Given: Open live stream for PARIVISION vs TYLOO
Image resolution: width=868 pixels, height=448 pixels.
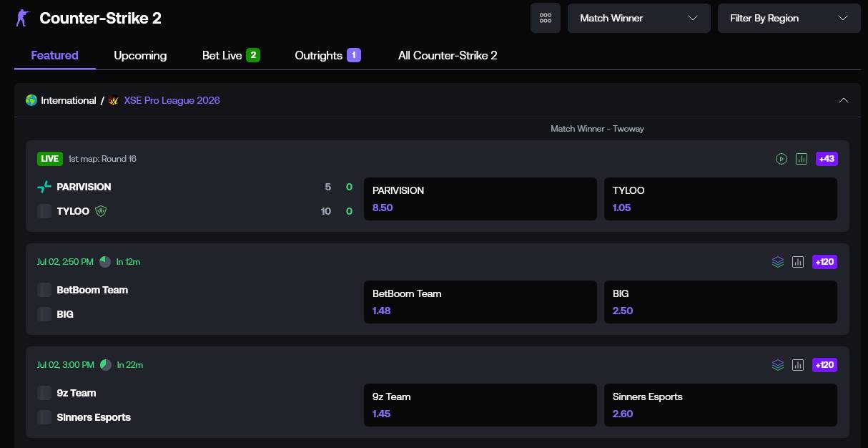Looking at the screenshot, I should pyautogui.click(x=781, y=159).
